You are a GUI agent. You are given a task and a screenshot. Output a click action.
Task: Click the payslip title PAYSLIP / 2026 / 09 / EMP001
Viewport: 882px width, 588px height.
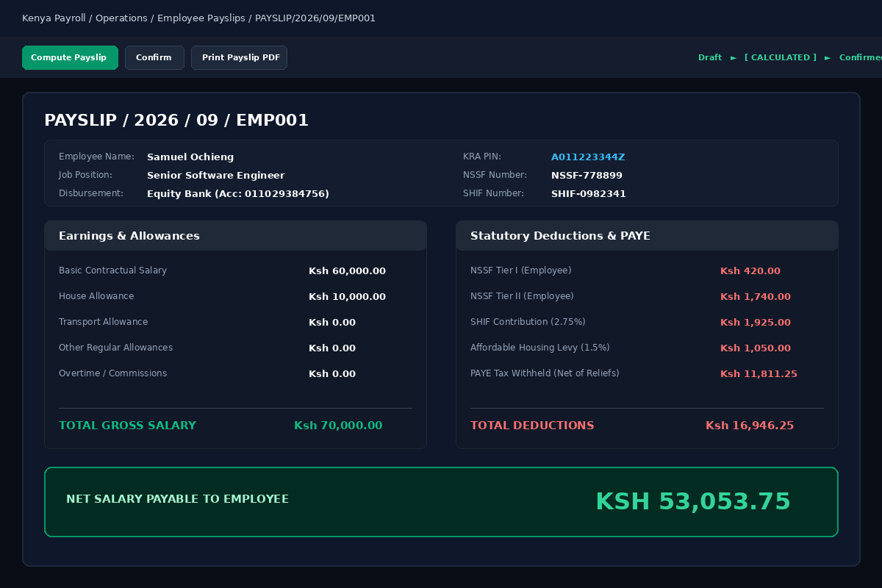tap(176, 121)
